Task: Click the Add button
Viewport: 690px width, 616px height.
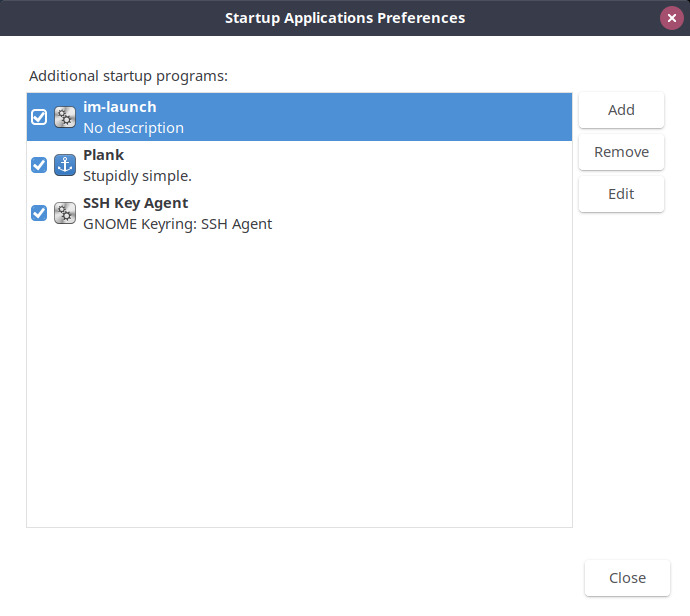Action: pyautogui.click(x=621, y=110)
